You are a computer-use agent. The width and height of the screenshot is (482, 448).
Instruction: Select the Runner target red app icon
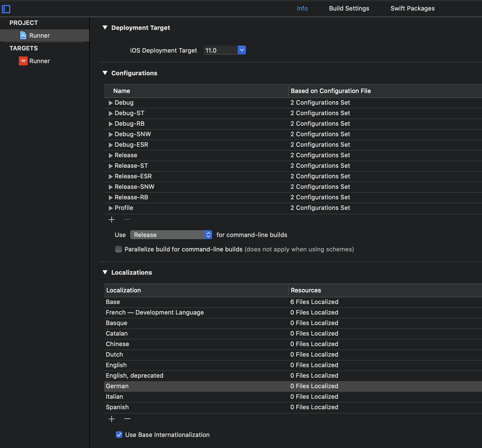pos(23,61)
